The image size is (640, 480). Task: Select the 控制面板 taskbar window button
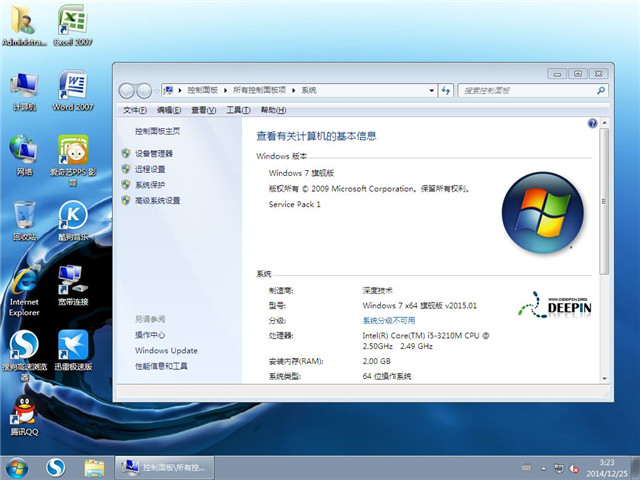tap(164, 468)
